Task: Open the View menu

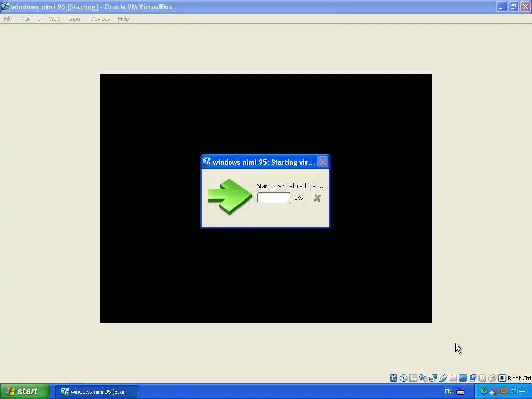Action: 55,19
